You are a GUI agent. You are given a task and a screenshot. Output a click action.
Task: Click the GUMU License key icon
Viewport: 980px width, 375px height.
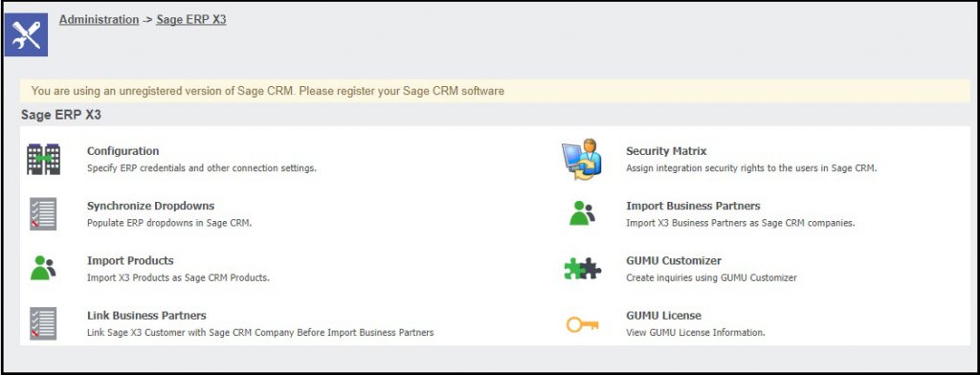coord(583,324)
